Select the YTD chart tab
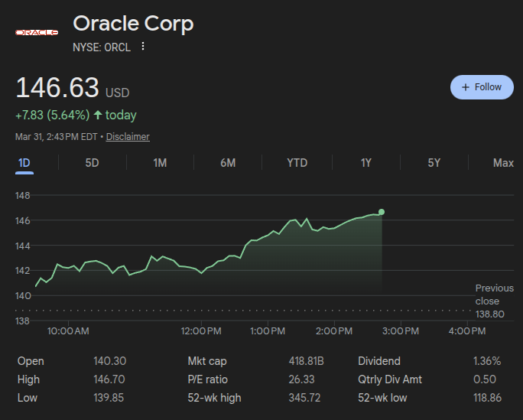This screenshot has width=523, height=420. point(297,163)
